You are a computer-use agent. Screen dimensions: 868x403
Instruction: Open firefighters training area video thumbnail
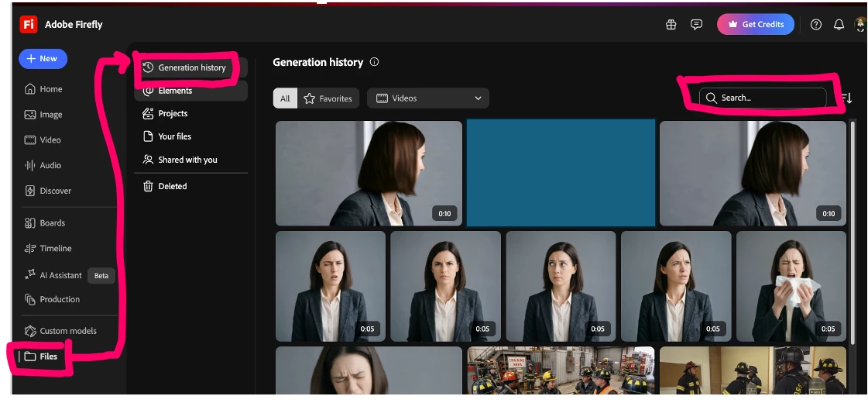click(x=561, y=371)
